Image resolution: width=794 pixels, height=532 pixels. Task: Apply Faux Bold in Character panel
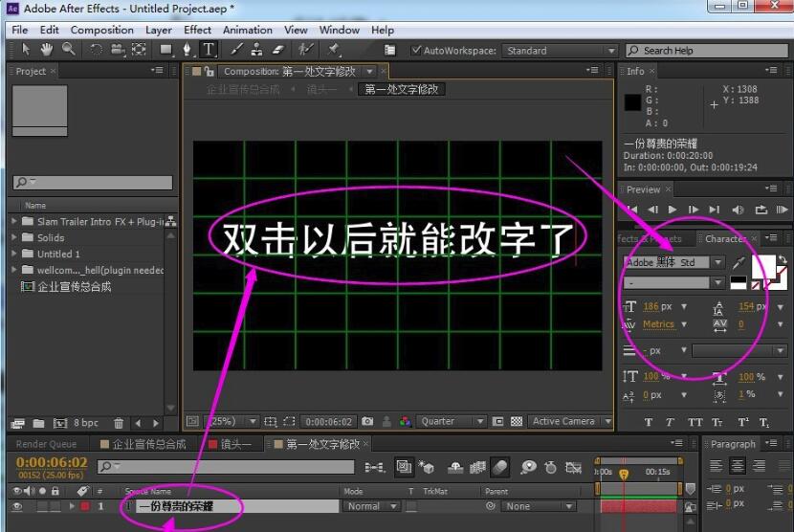649,422
